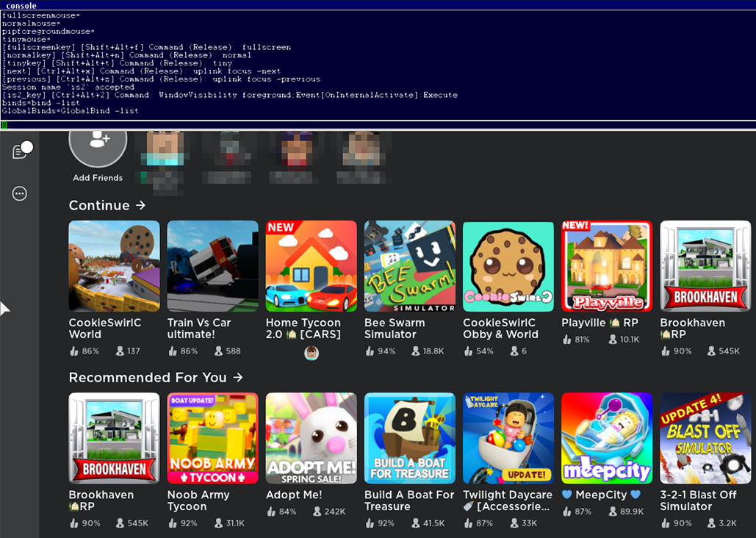This screenshot has width=756, height=538.
Task: Open the CookieSwirlC Obby & World thumbnail
Action: [x=508, y=266]
